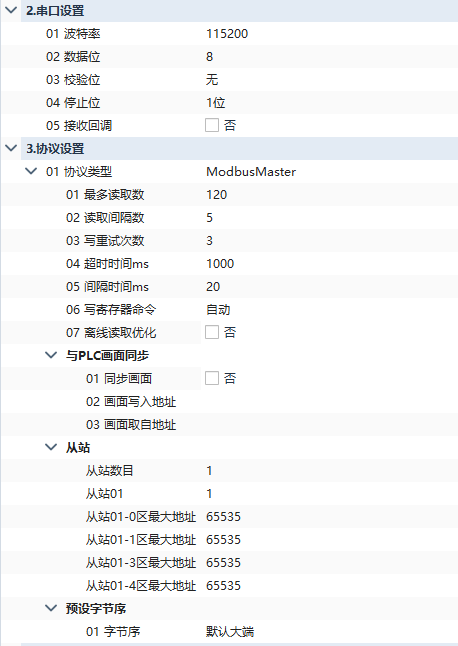Image resolution: width=458 pixels, height=646 pixels.
Task: Select the 06 写寄存器命令 row label
Action: [x=111, y=309]
